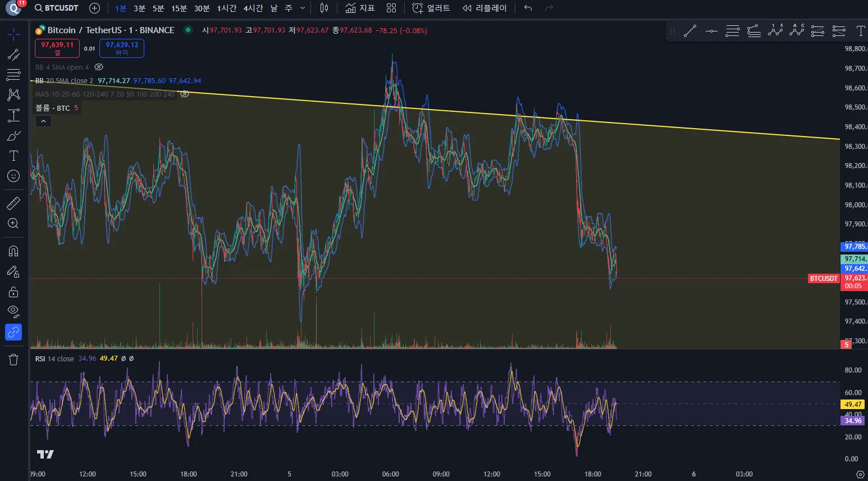The height and width of the screenshot is (481, 868).
Task: Select the text annotation tool
Action: 13,156
